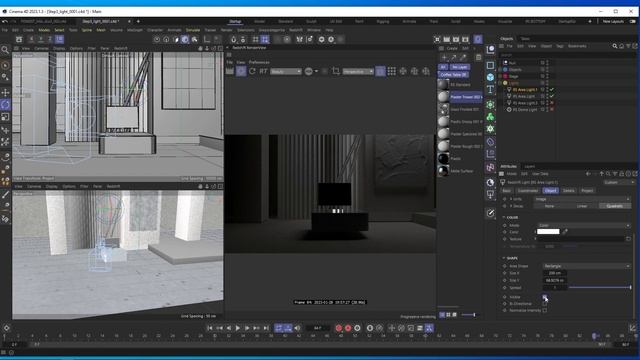Viewport: 640px width, 360px height.
Task: Click the grid dots icon in RenderView toolbar
Action: 391,71
